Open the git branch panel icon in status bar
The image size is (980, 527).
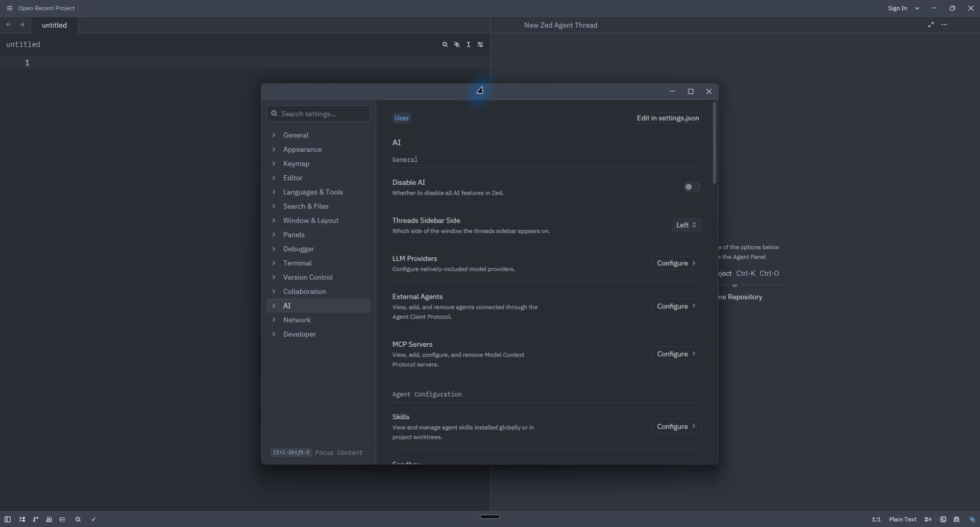[x=36, y=520]
